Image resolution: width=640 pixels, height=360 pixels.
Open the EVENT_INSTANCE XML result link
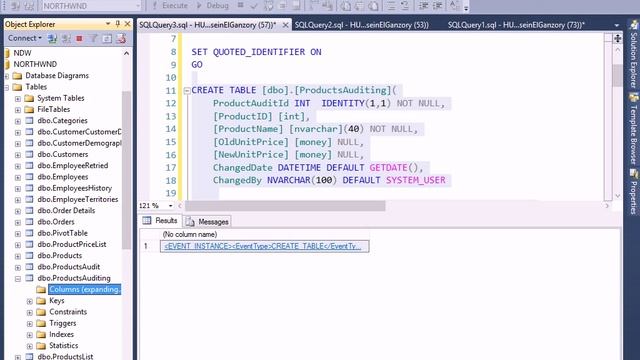click(263, 246)
